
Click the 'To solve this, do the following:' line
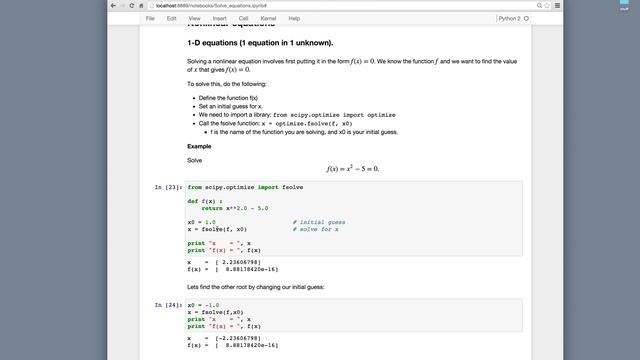pos(227,84)
